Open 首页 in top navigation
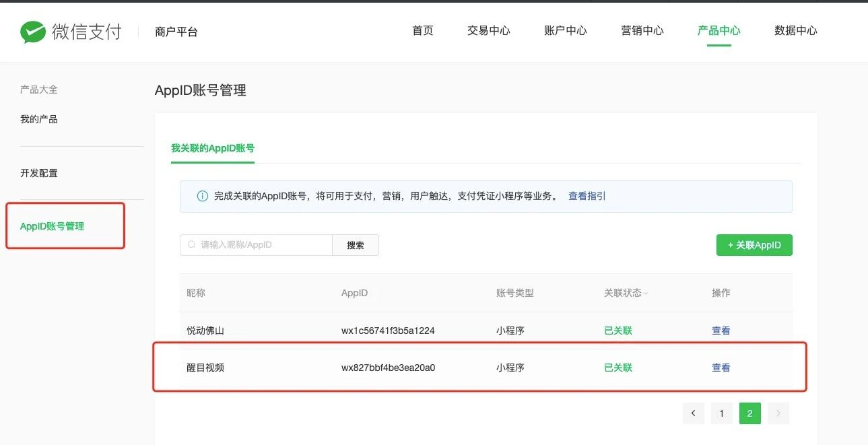The width and height of the screenshot is (868, 445). (423, 31)
